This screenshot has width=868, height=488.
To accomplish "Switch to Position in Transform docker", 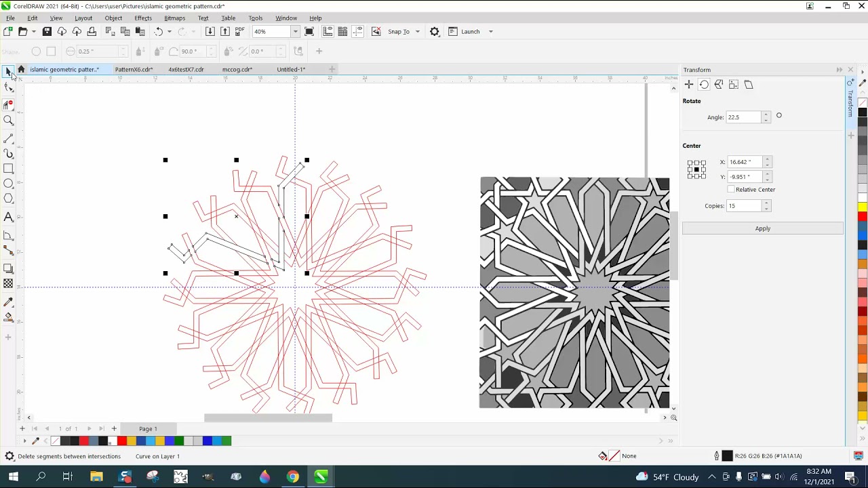I will (x=689, y=85).
